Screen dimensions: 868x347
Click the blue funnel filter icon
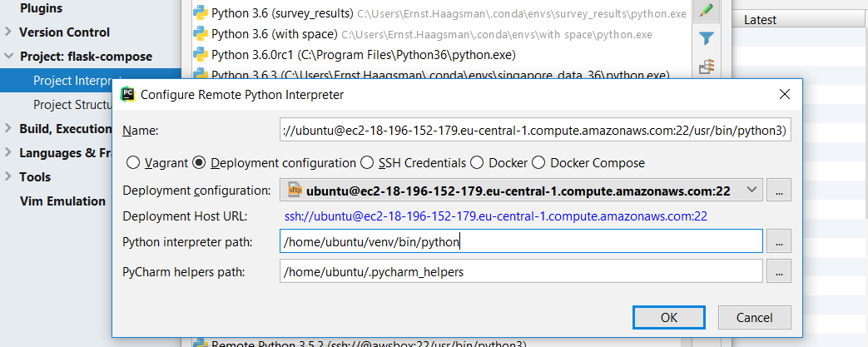(x=706, y=38)
